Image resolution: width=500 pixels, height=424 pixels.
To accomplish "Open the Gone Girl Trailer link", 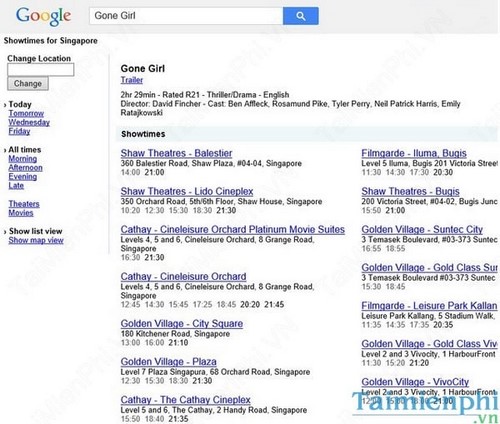I will pyautogui.click(x=132, y=80).
